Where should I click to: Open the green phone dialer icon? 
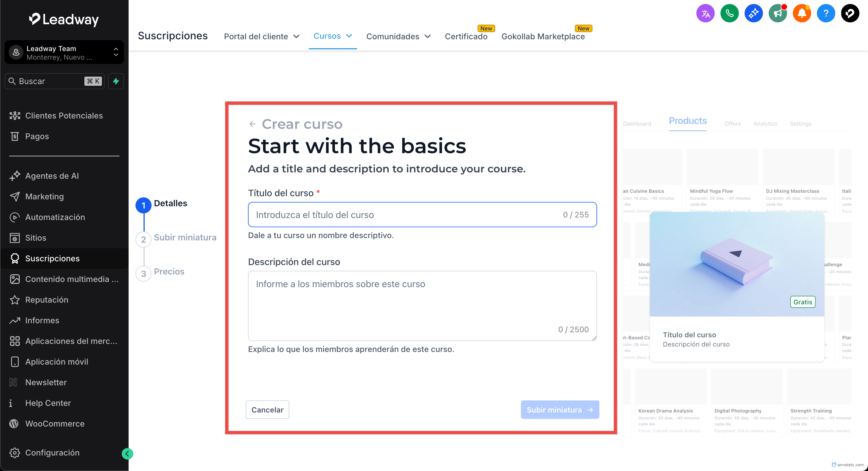[x=729, y=13]
